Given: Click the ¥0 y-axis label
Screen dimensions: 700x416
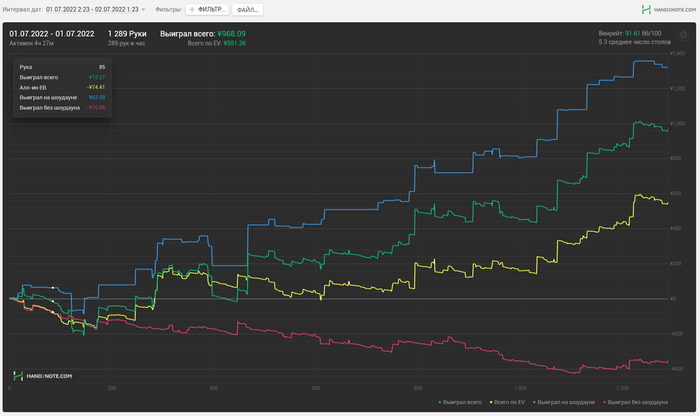Looking at the screenshot, I should tap(673, 299).
